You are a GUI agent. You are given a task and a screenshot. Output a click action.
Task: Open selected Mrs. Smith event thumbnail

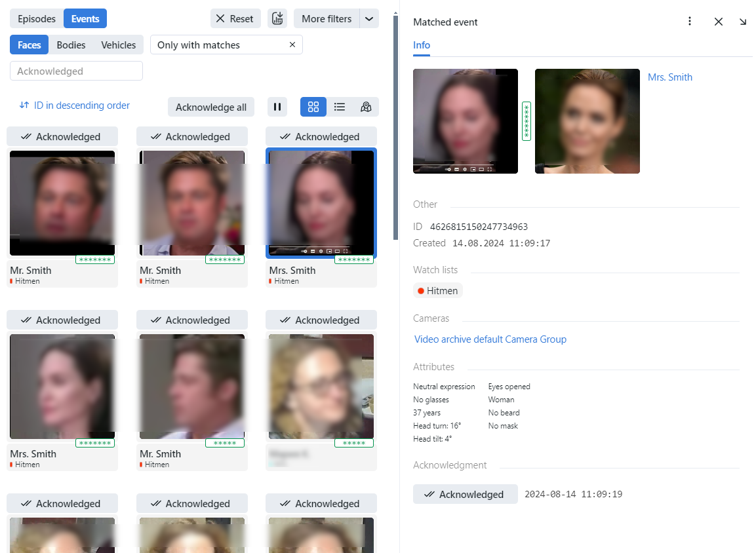321,203
